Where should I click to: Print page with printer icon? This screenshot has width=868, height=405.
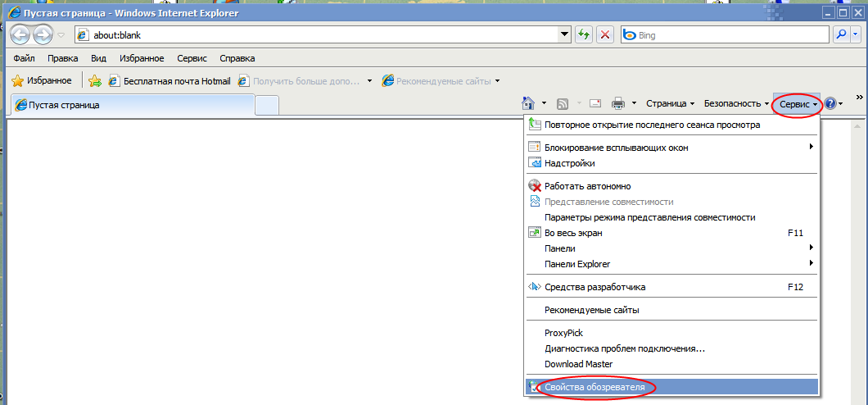618,103
